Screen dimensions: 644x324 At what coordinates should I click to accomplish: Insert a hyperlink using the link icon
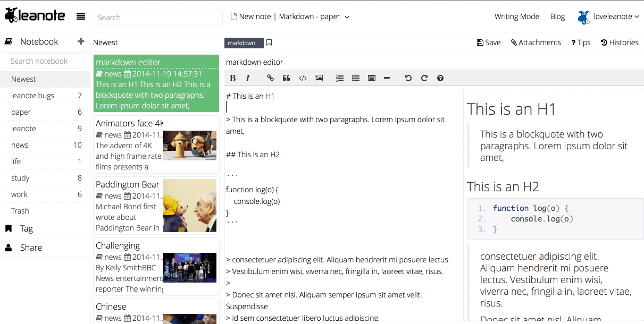pyautogui.click(x=270, y=78)
